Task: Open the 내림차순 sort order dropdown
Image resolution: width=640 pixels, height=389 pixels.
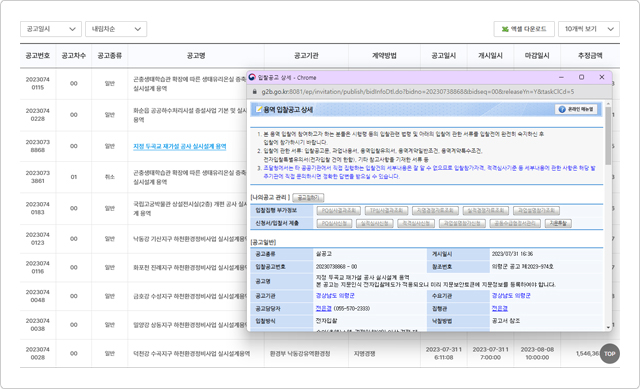Action: [x=116, y=29]
